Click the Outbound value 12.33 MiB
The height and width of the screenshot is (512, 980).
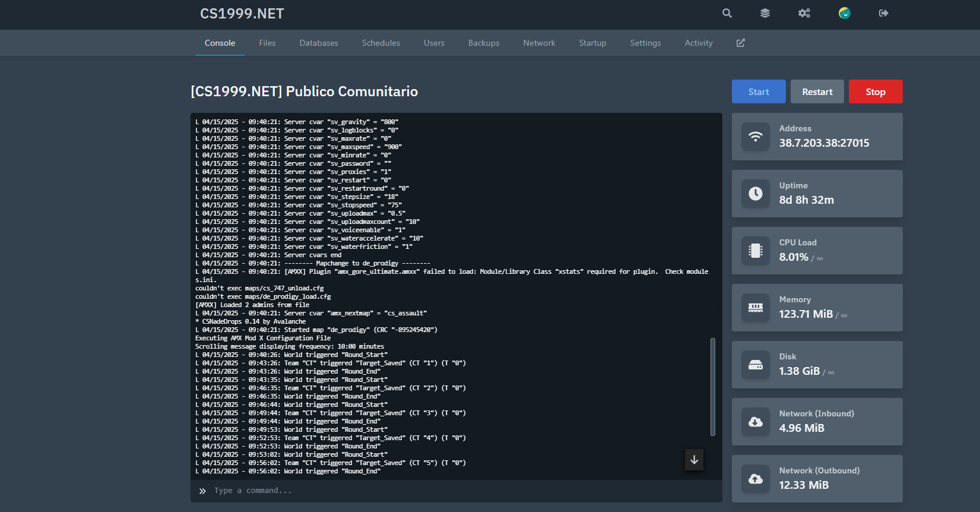coord(804,485)
